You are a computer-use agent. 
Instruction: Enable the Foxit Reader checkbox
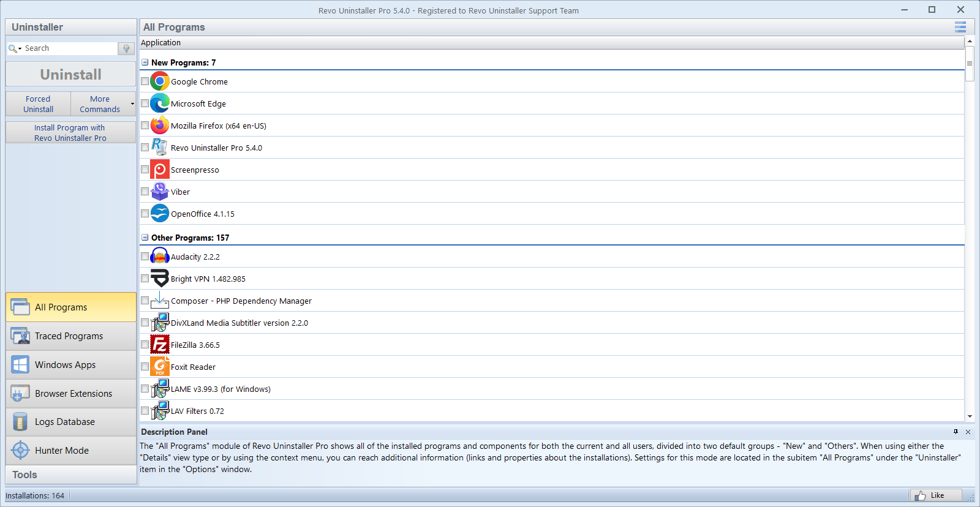tap(145, 367)
